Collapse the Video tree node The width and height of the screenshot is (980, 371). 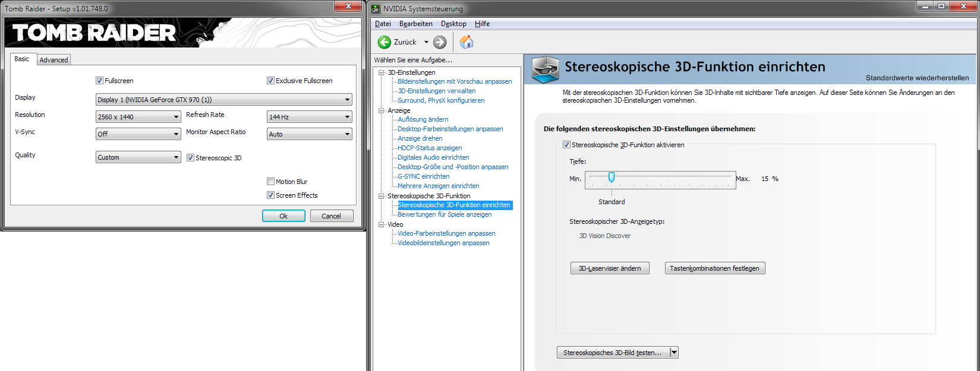point(382,224)
